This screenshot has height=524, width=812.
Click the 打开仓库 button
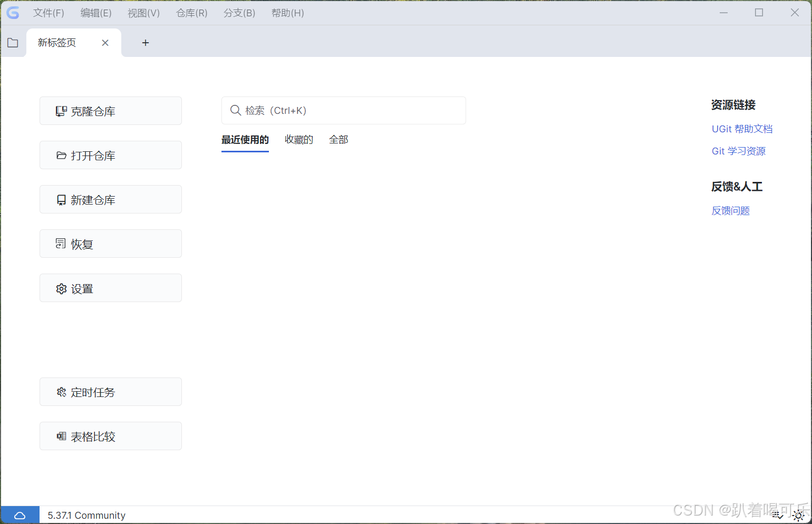pos(111,155)
